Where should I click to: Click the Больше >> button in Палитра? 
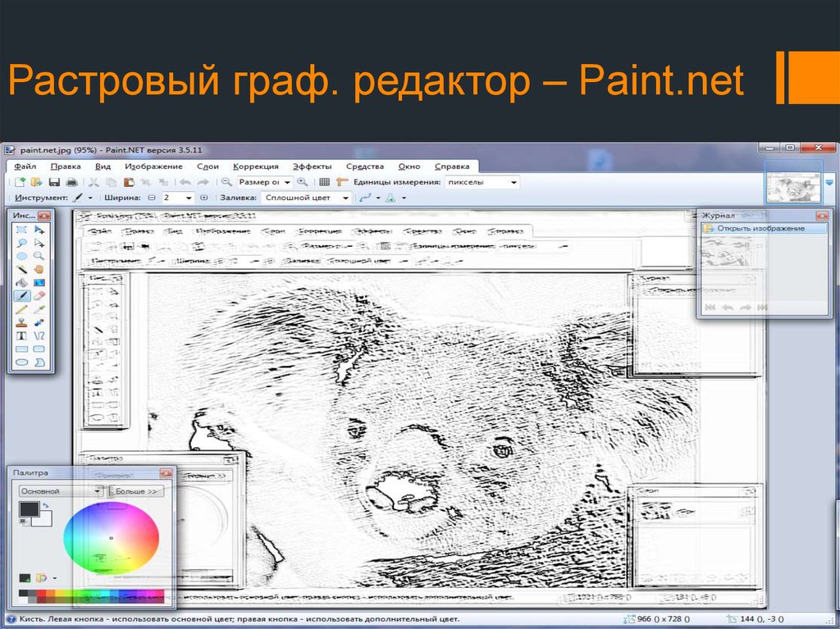point(137,490)
